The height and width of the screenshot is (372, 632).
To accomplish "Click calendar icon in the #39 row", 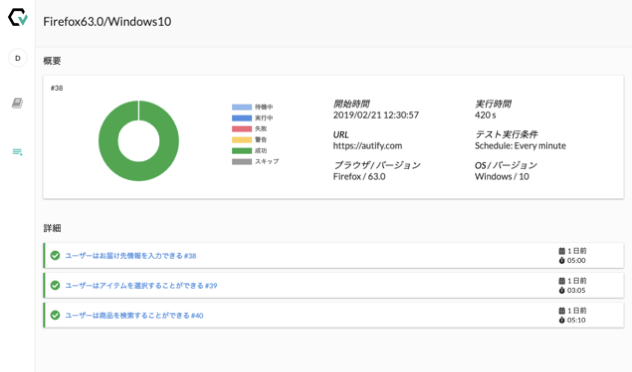I will coord(561,281).
